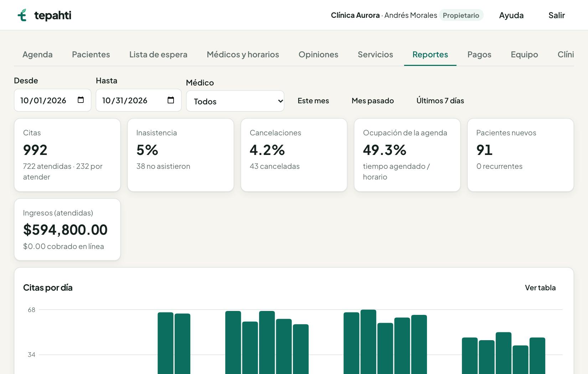Click the Ayuda link in header
588x374 pixels.
(511, 15)
